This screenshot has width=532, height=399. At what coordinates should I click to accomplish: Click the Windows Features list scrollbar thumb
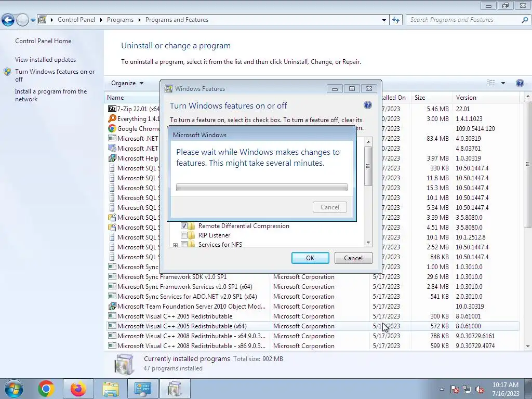coord(368,166)
